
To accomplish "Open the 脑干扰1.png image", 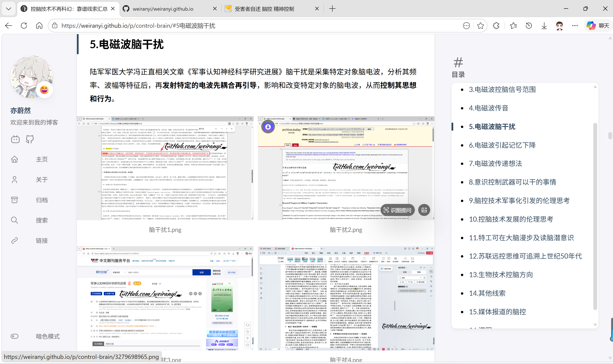I will tap(165, 168).
